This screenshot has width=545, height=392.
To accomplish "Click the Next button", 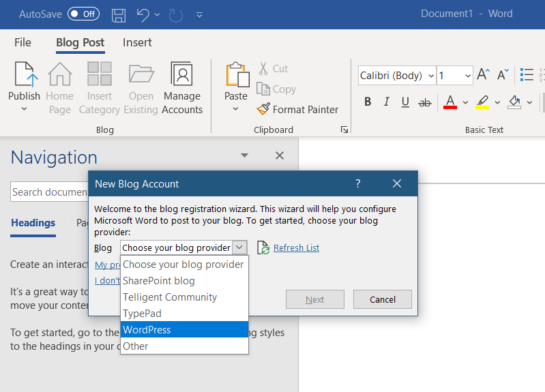I will pos(315,299).
